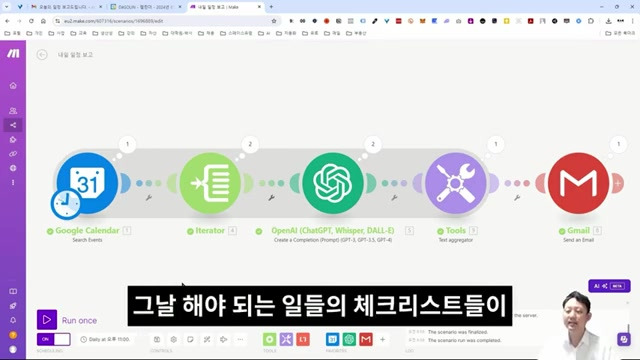Screen dimensions: 640x360
Task: Open a new browser tab
Action: pyautogui.click(x=271, y=7)
